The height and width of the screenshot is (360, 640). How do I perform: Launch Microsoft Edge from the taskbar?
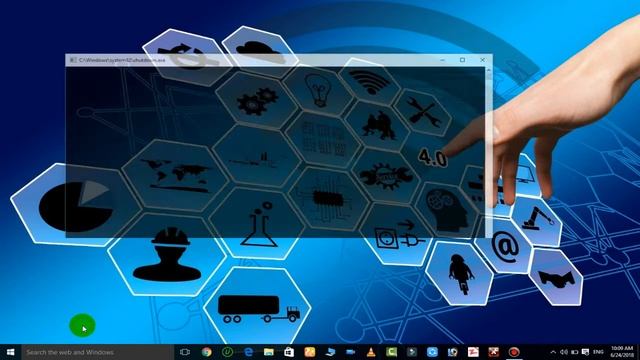click(248, 352)
